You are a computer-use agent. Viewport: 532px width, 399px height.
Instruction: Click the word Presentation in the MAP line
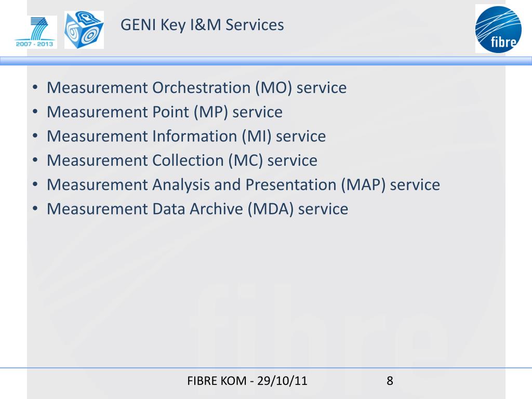[291, 185]
